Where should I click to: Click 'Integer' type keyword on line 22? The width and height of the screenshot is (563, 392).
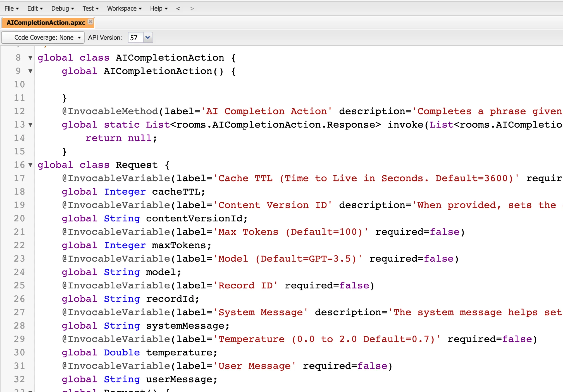[x=125, y=245]
